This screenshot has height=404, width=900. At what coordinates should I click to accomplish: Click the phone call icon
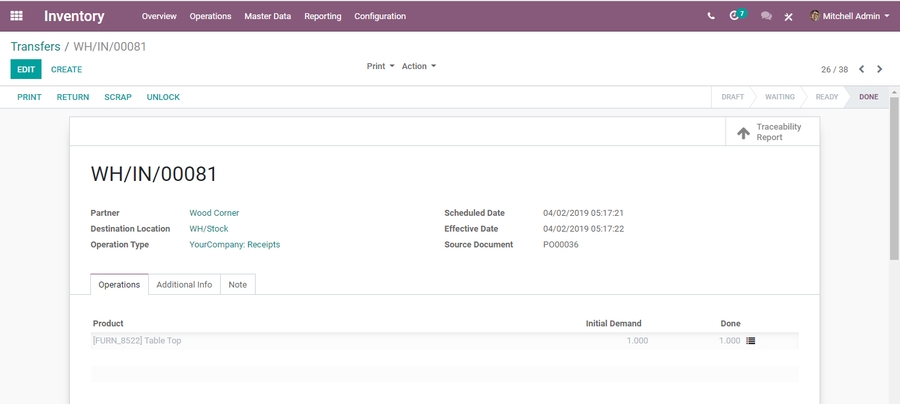pos(711,16)
